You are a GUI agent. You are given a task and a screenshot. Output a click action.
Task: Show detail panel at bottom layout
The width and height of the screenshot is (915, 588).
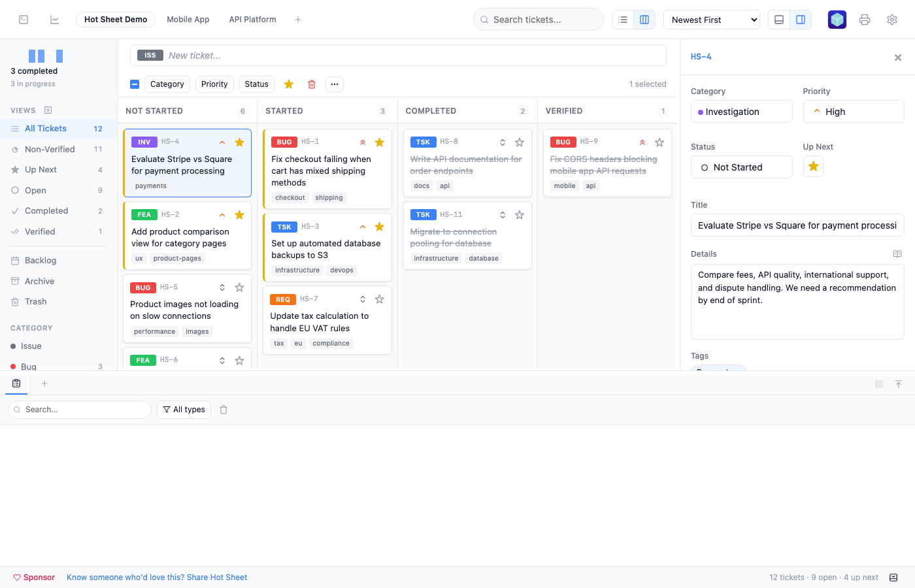779,20
